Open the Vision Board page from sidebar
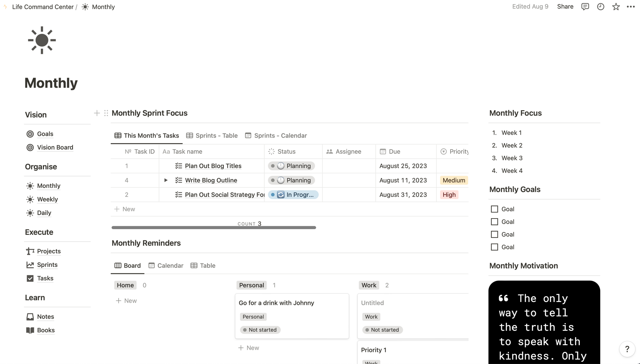640x364 pixels. 55,147
